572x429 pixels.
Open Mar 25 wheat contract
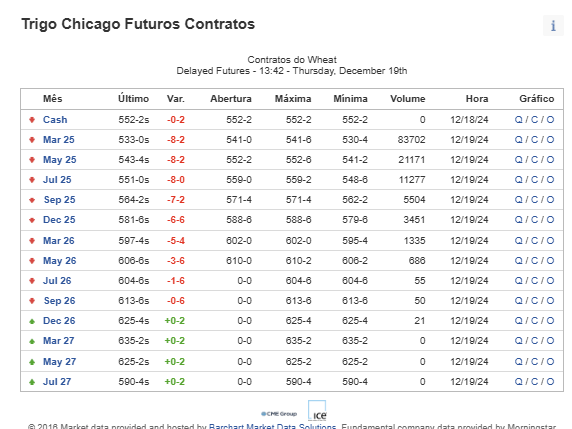59,140
